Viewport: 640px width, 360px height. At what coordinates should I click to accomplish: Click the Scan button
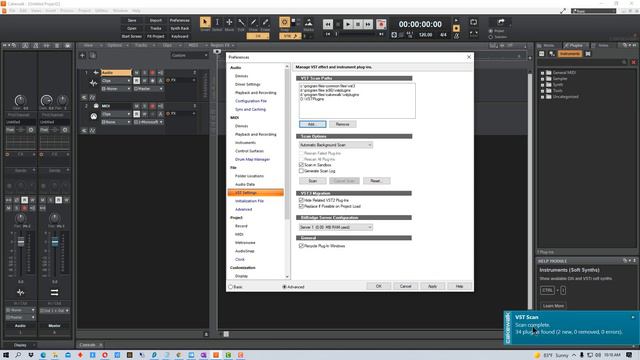pyautogui.click(x=313, y=181)
